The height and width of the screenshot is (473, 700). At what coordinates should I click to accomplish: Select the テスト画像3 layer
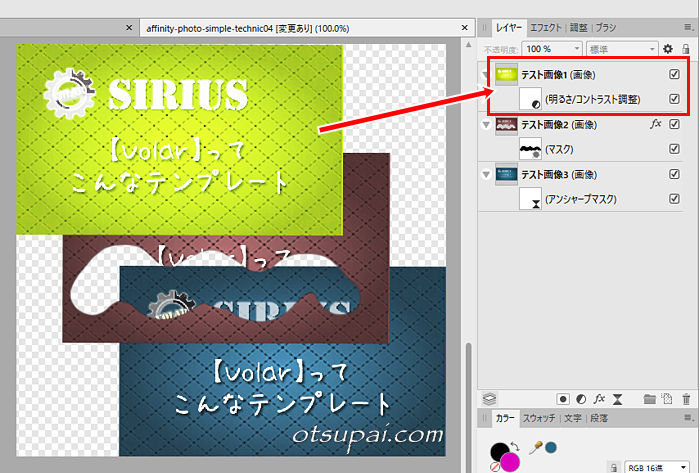[572, 174]
